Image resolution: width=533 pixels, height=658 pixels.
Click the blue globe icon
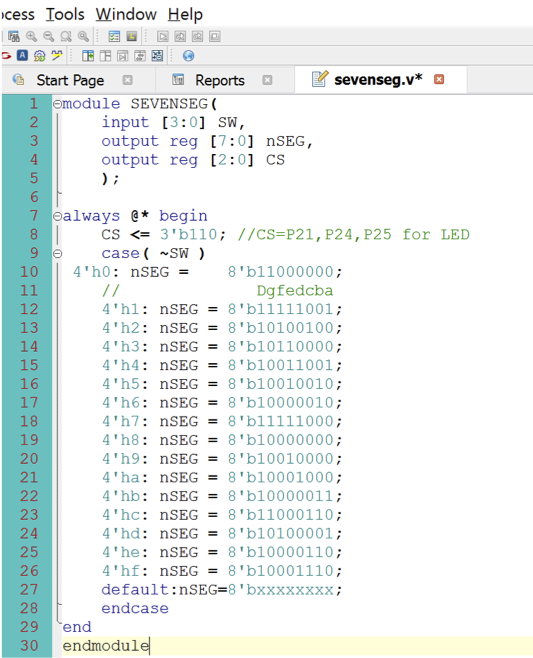point(188,55)
